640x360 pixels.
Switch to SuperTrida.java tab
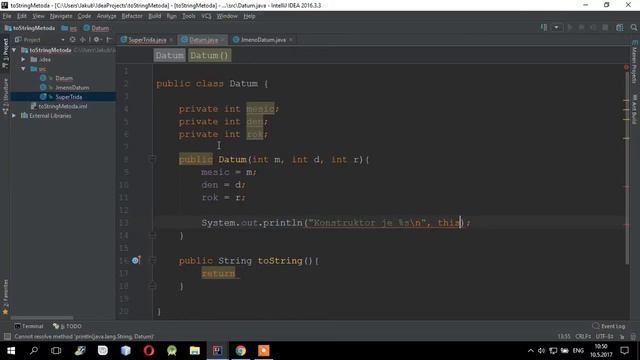[x=147, y=40]
